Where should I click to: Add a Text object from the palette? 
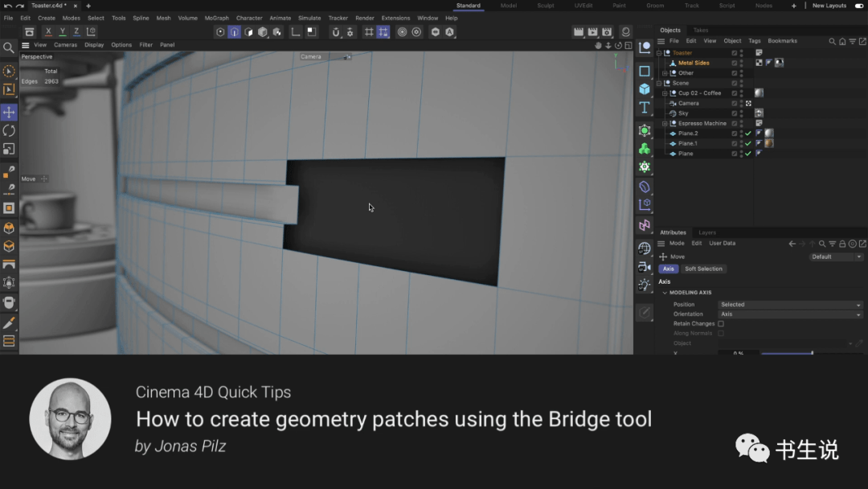pyautogui.click(x=645, y=108)
